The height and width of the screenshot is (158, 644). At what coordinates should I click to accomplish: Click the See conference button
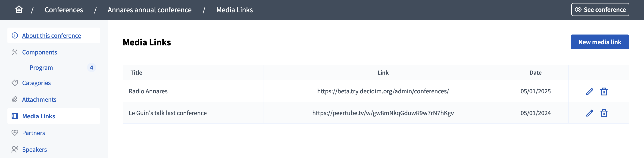[600, 9]
